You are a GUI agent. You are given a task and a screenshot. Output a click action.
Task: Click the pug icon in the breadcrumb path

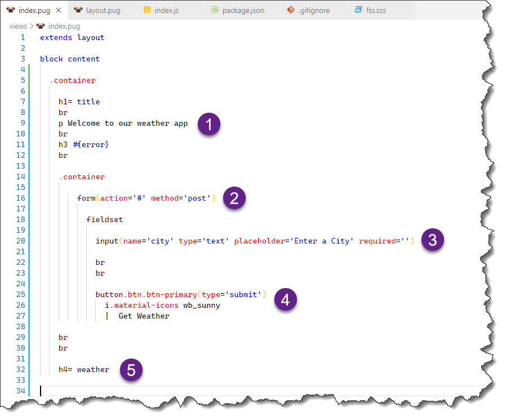(x=40, y=26)
